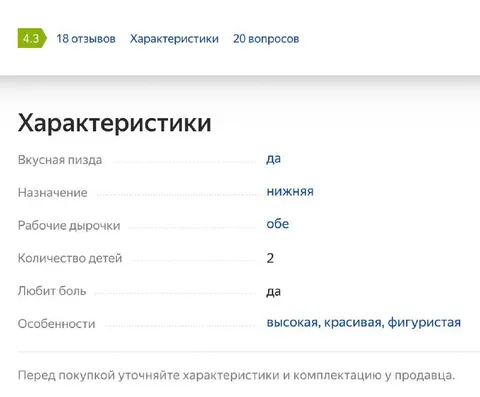
Task: Select the нижняя value link
Action: pos(290,191)
